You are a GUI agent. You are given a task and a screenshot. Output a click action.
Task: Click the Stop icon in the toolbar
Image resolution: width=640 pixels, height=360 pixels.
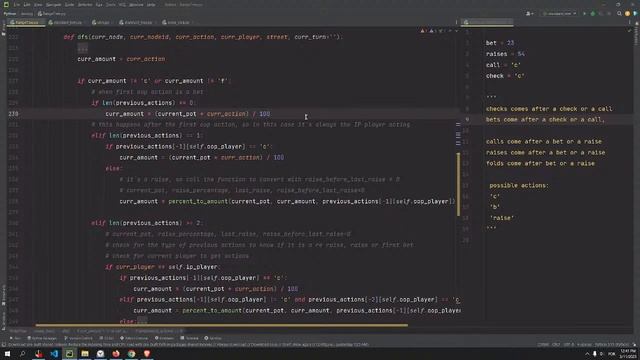pyautogui.click(x=609, y=13)
